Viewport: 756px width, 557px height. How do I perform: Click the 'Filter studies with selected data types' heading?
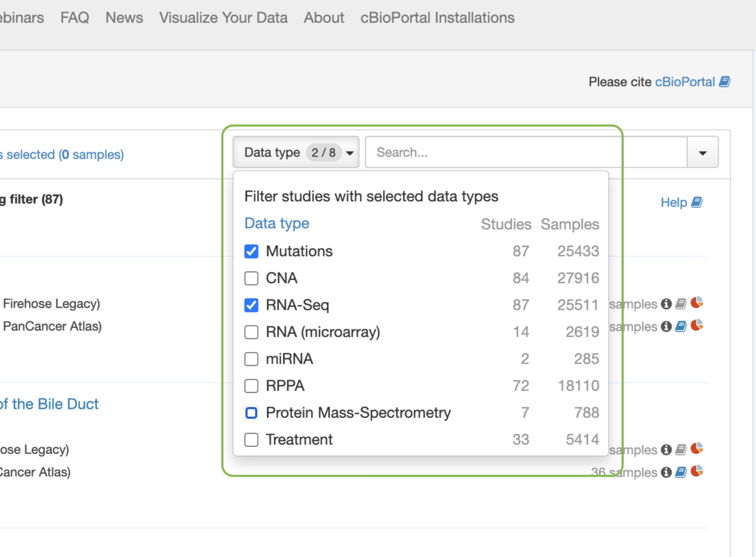click(x=371, y=196)
